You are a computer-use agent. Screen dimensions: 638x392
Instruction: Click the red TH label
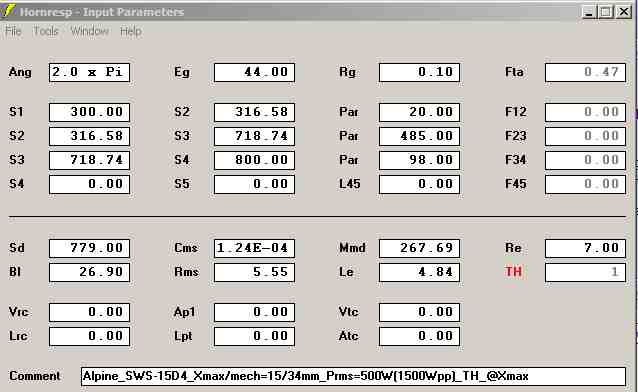click(513, 272)
